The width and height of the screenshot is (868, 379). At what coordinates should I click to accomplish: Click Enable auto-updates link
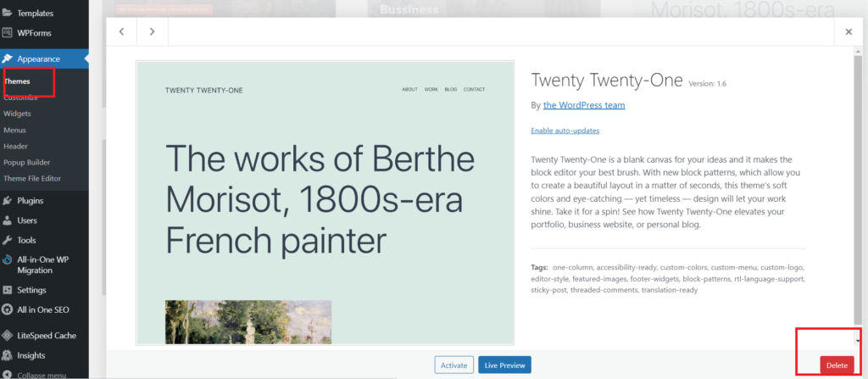pos(565,131)
